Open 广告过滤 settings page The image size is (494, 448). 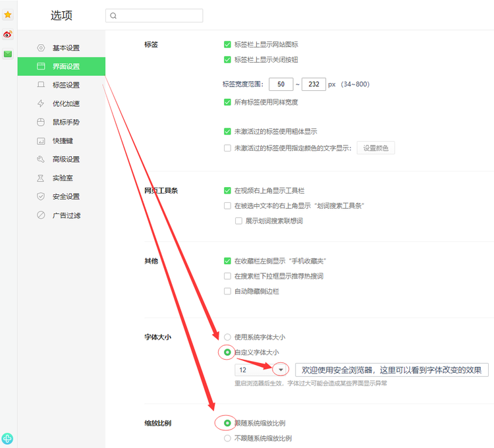click(x=66, y=215)
